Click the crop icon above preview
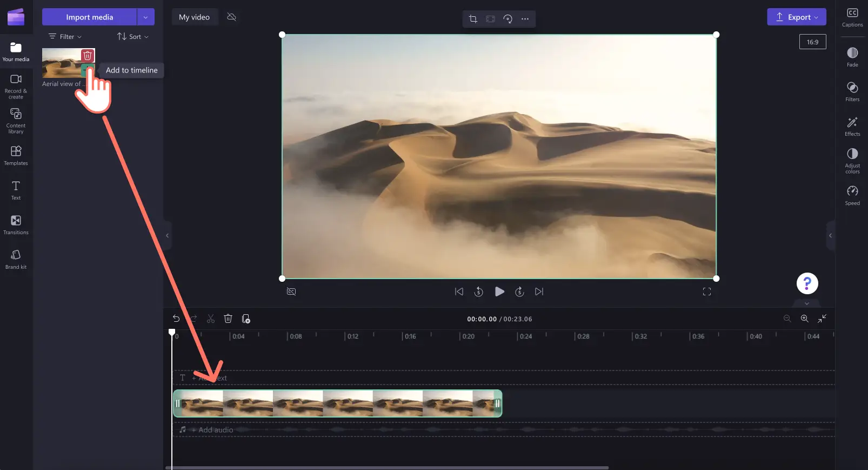Image resolution: width=868 pixels, height=470 pixels. 473,19
